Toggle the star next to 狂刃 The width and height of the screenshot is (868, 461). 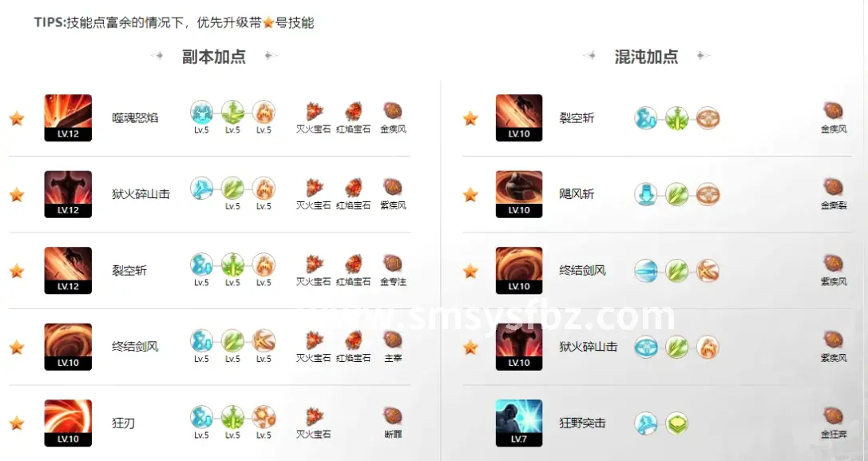click(x=17, y=423)
